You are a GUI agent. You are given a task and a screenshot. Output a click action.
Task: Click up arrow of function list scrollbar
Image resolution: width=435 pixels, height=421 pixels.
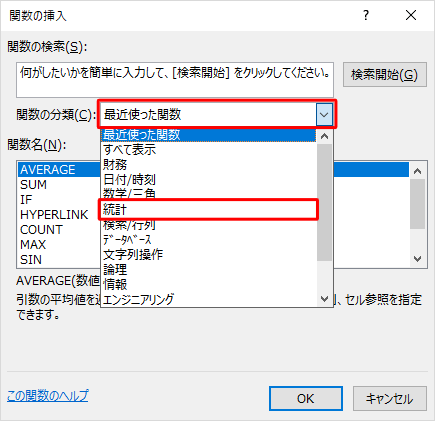tap(418, 171)
